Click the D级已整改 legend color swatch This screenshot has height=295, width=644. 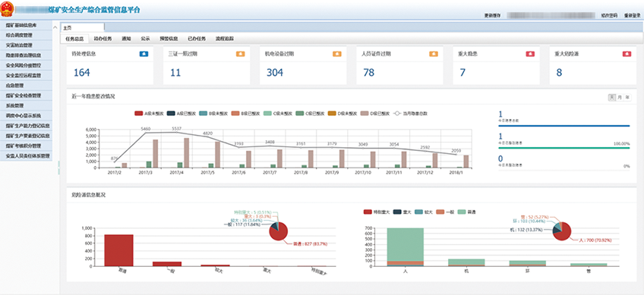364,113
